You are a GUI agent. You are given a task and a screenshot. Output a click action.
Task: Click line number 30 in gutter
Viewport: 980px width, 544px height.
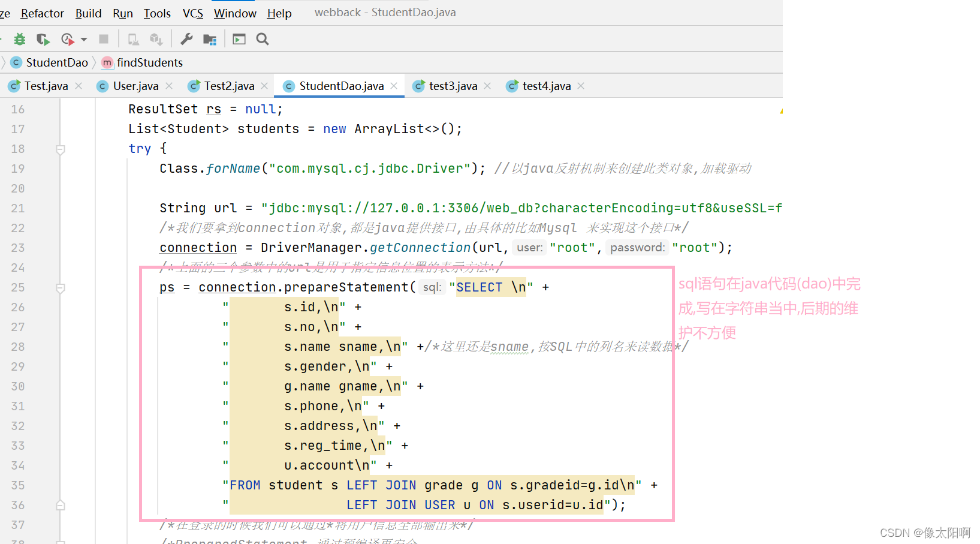point(18,386)
